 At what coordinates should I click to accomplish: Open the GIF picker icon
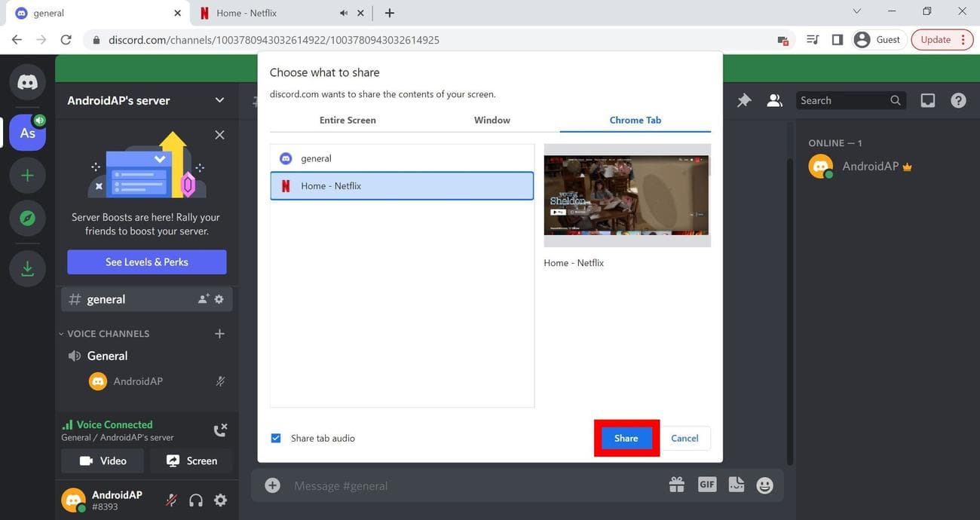706,485
